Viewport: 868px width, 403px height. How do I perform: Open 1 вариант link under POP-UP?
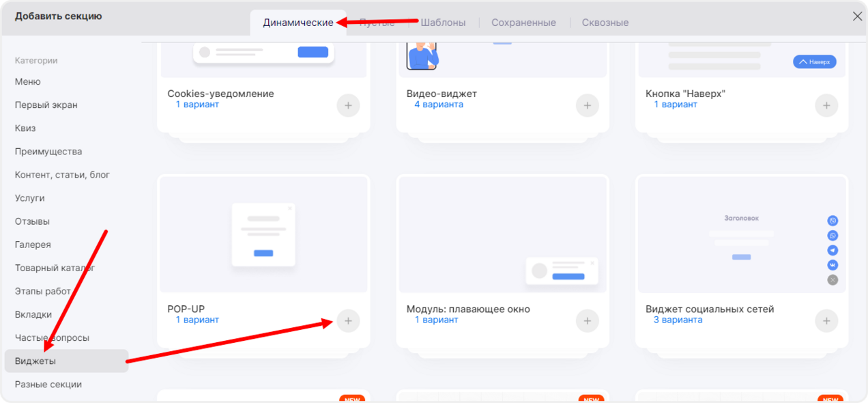(x=197, y=320)
